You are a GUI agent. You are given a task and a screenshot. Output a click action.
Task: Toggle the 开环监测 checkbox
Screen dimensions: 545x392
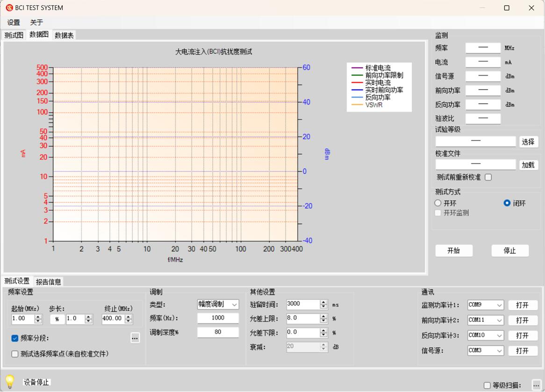point(438,213)
